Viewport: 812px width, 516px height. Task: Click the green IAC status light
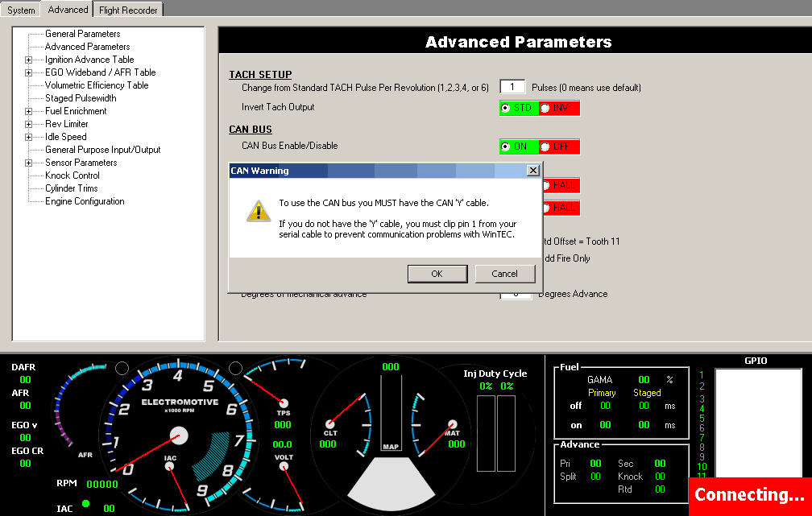click(85, 504)
